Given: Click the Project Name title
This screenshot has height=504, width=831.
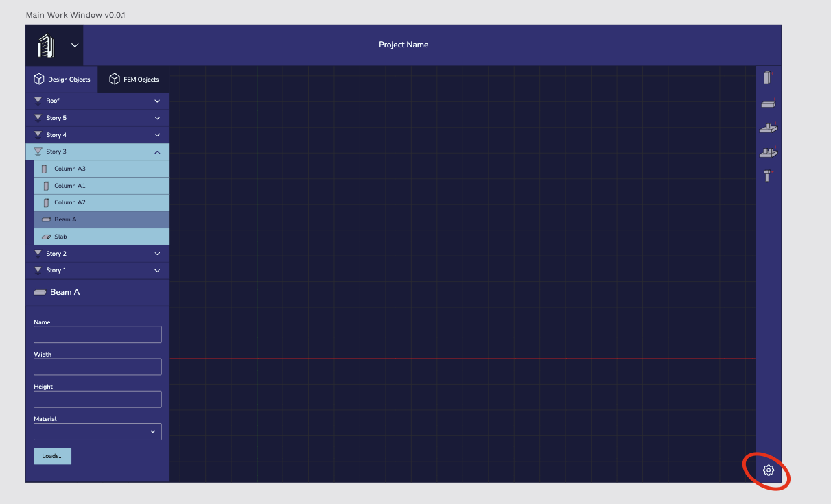Looking at the screenshot, I should coord(403,45).
